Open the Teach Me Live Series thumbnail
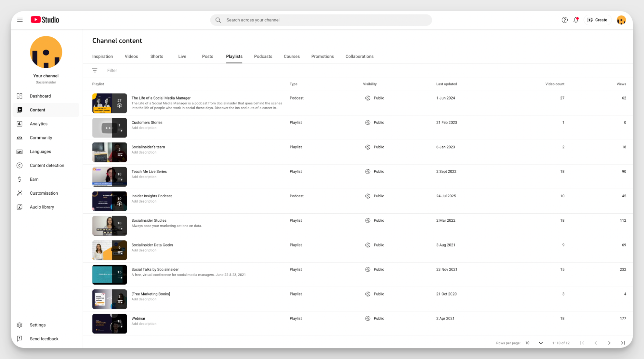This screenshot has width=644, height=359. click(x=110, y=177)
